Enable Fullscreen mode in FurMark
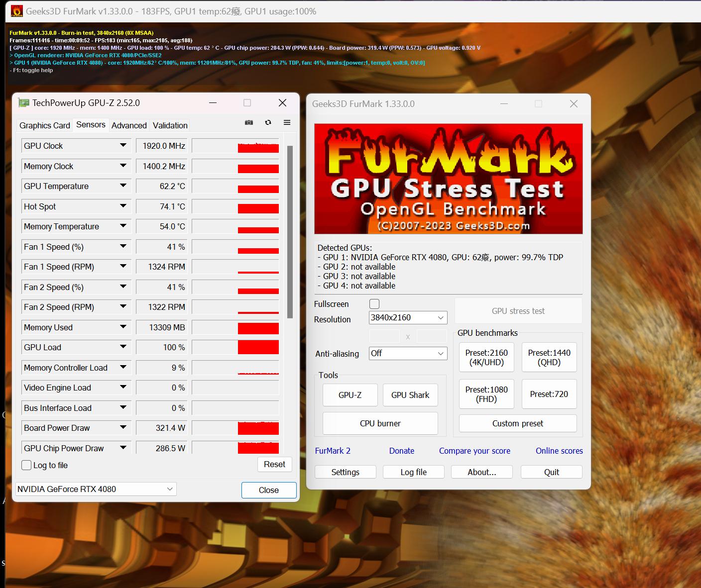This screenshot has height=588, width=701. (x=374, y=303)
